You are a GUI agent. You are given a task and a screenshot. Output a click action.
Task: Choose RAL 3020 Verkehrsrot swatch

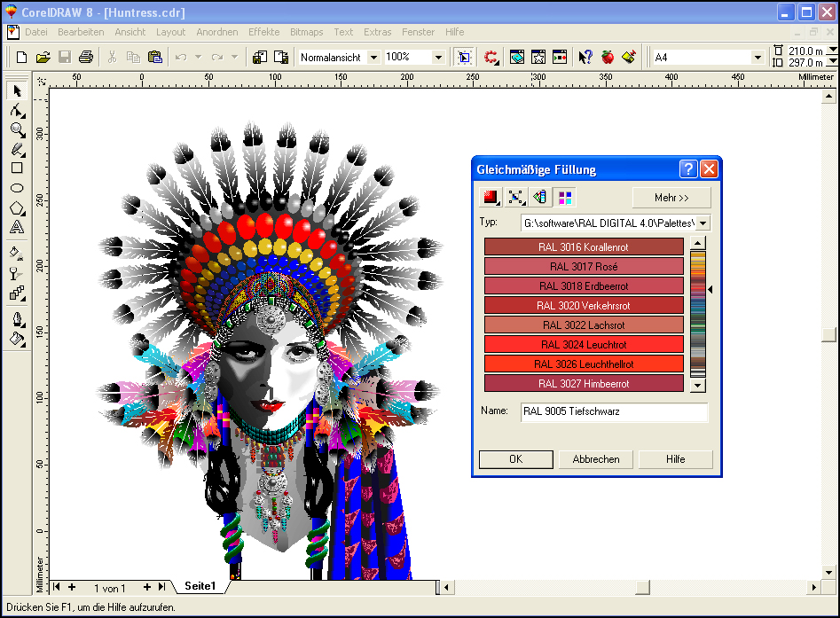tap(584, 305)
